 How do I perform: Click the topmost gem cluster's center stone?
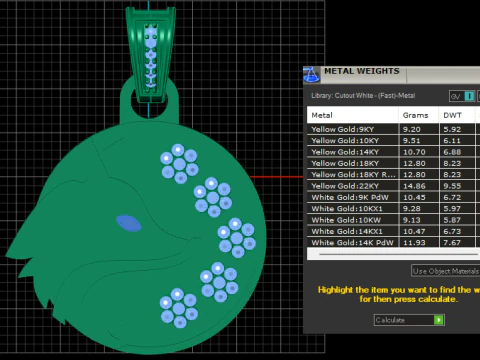click(180, 164)
